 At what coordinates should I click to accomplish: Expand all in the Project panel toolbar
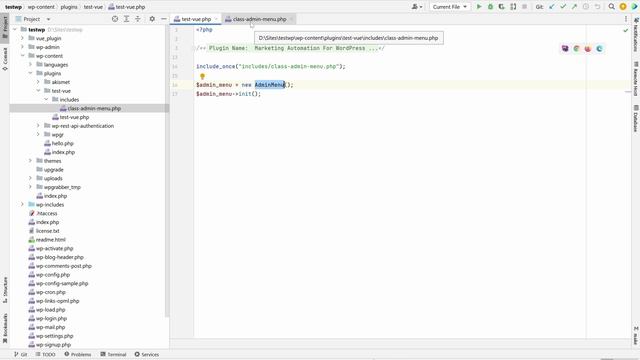pos(127,19)
